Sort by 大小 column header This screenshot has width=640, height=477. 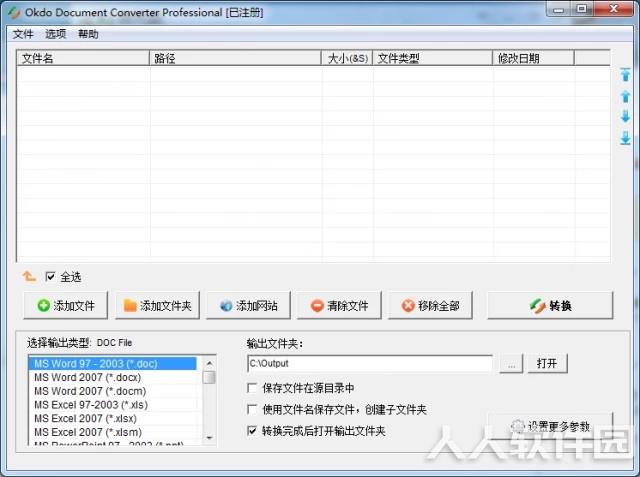coord(347,58)
